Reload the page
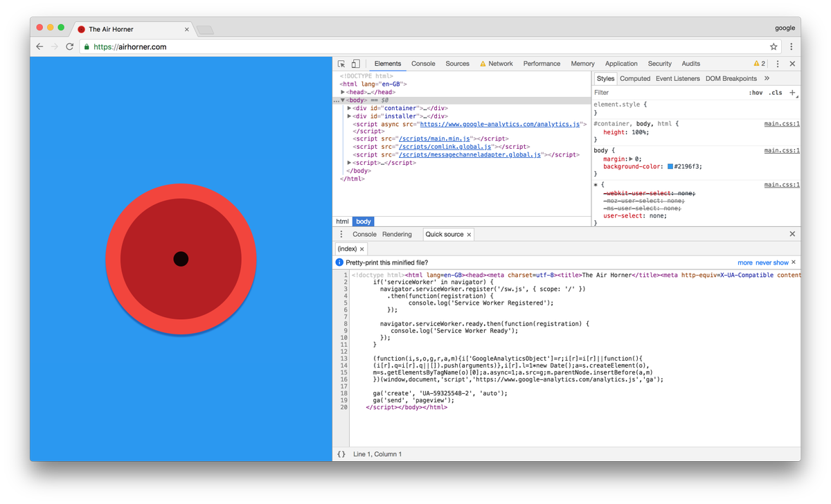The width and height of the screenshot is (831, 504). (69, 46)
